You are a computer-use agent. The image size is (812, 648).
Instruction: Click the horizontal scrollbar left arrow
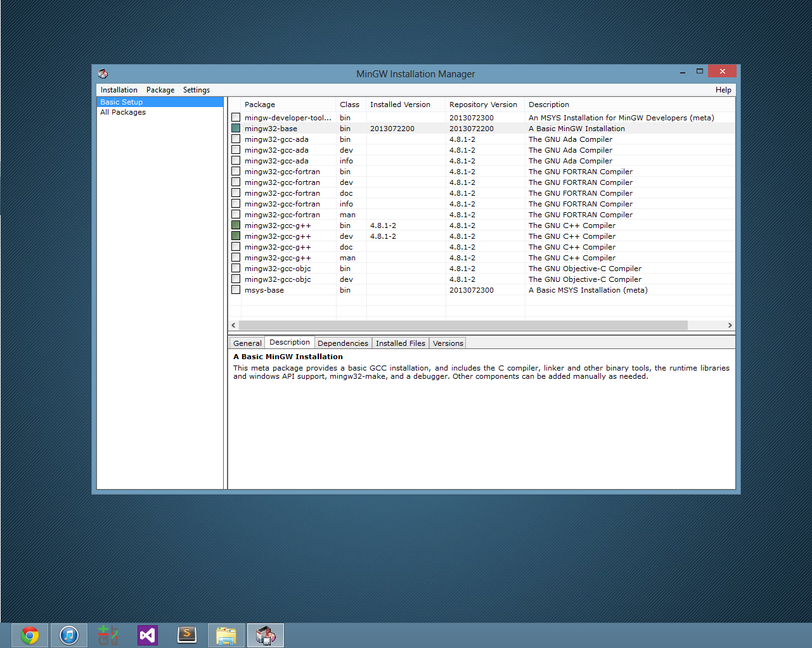(x=233, y=325)
